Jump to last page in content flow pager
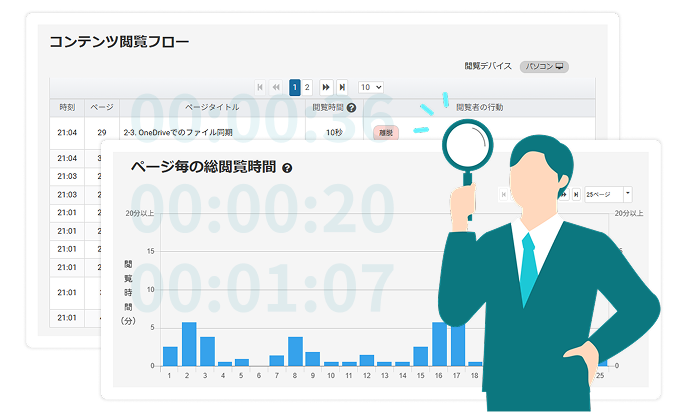The height and width of the screenshot is (412, 687). point(342,87)
